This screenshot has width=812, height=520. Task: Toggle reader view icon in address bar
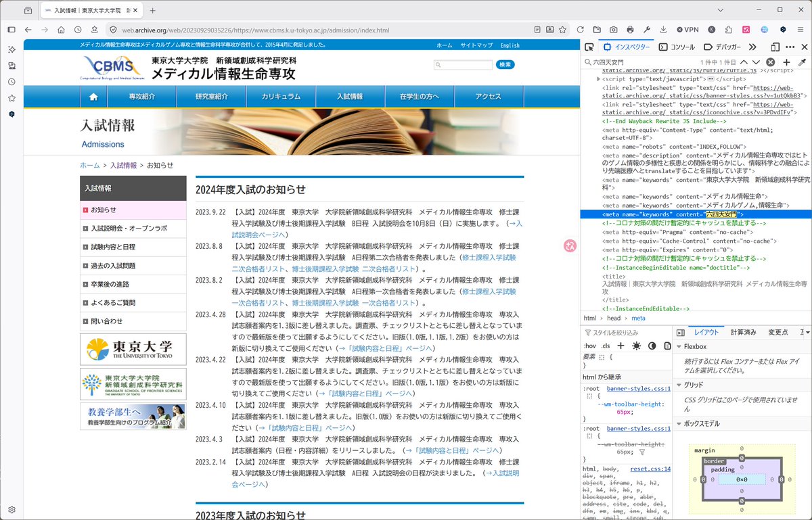click(x=537, y=30)
